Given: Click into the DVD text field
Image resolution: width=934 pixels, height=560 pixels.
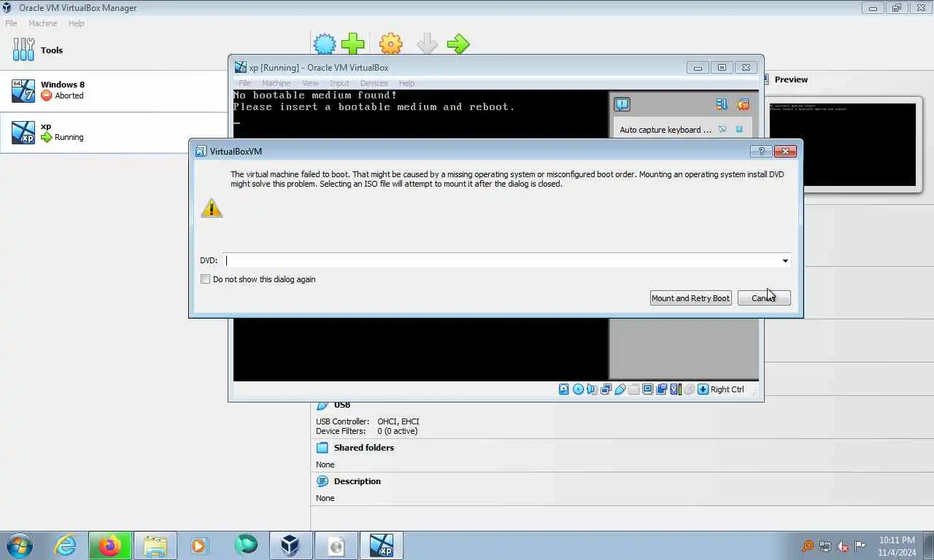Looking at the screenshot, I should point(502,261).
